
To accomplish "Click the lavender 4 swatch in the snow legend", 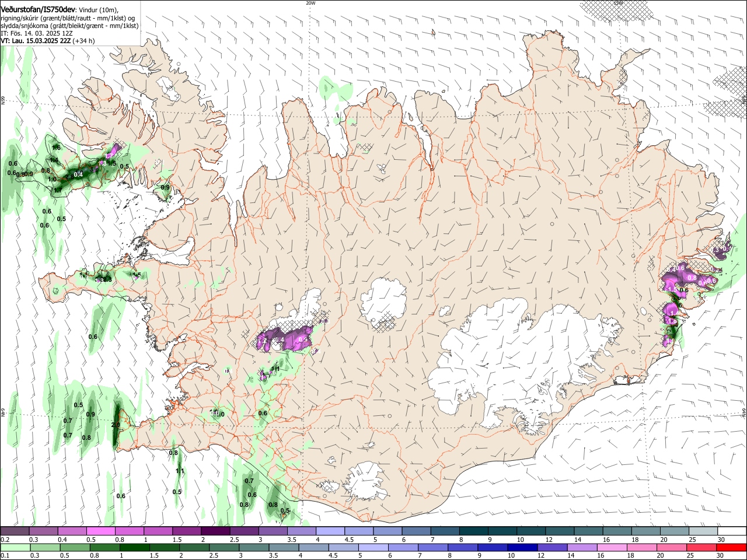I will point(330,531).
